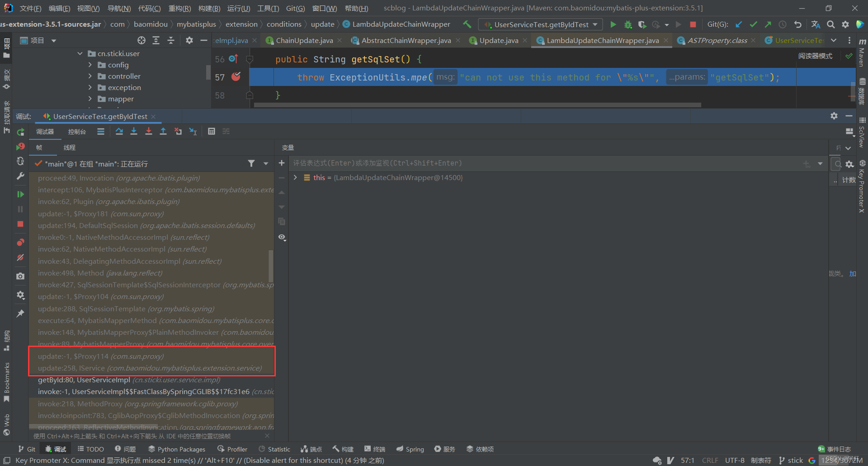Click Step Out in debugger toolbar

(x=163, y=131)
